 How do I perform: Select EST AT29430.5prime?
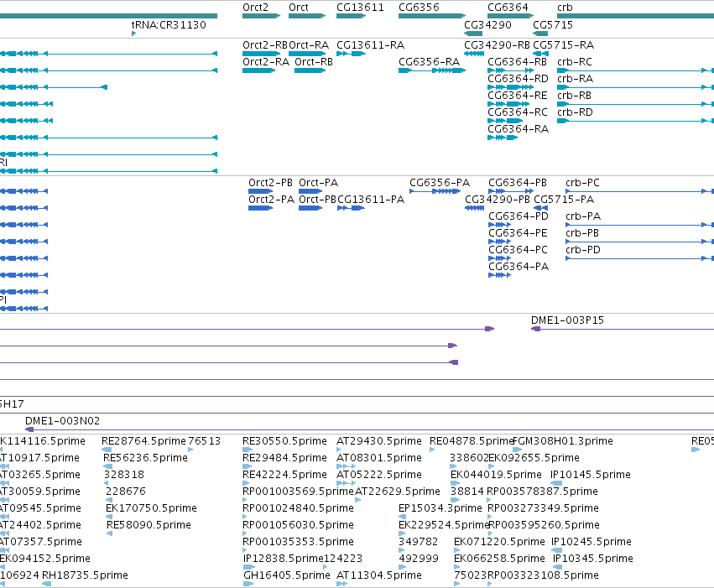click(x=339, y=450)
